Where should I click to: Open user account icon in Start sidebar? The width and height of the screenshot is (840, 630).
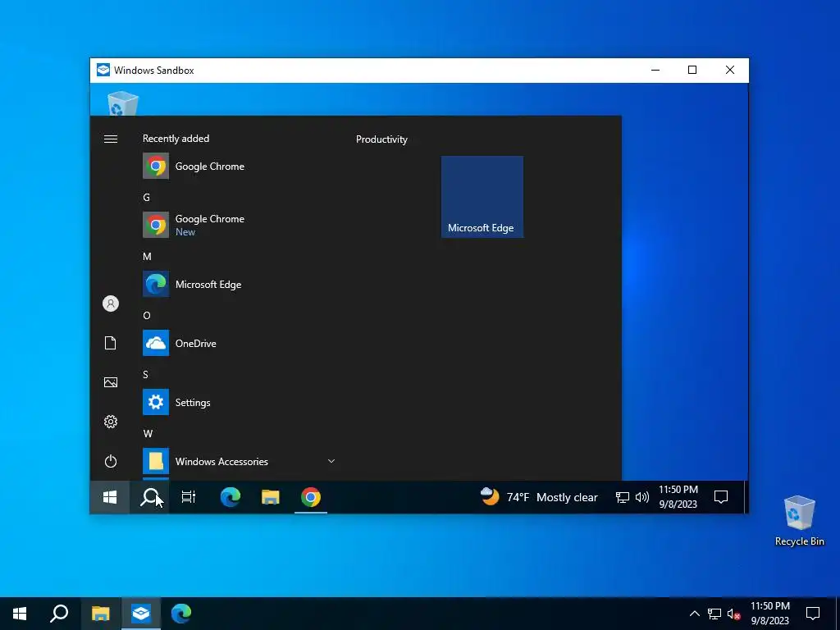(x=111, y=304)
